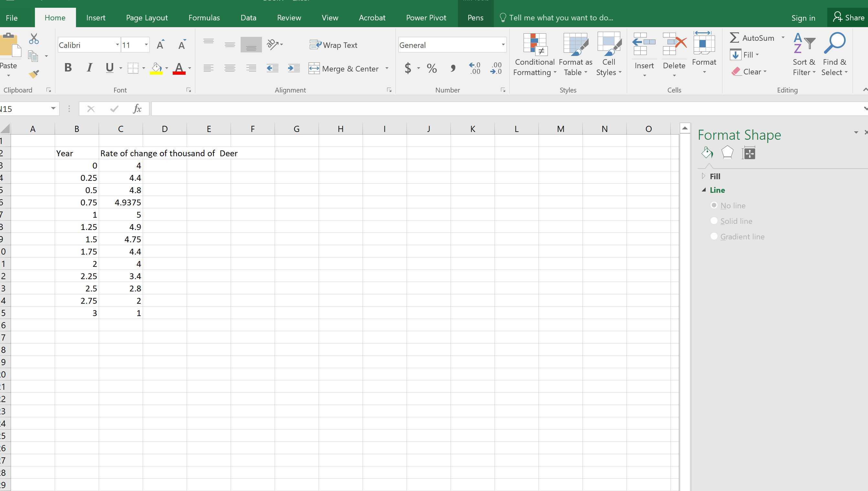
Task: Click the Percent Style icon
Action: click(431, 69)
